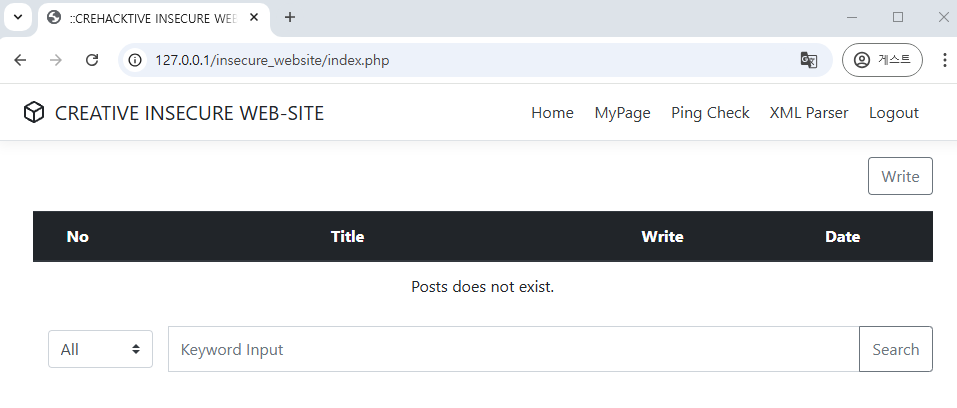Click the Search button
The image size is (957, 408).
pyautogui.click(x=895, y=349)
